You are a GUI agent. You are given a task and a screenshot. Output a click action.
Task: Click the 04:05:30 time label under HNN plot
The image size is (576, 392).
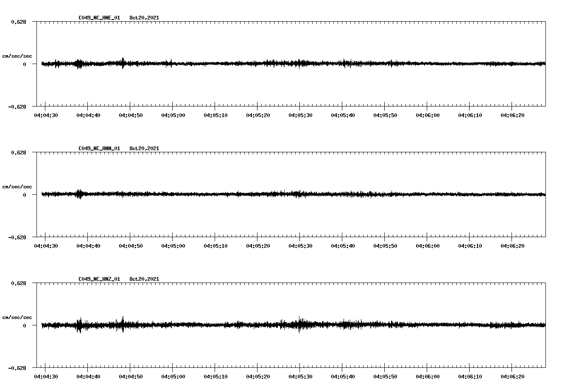300,246
